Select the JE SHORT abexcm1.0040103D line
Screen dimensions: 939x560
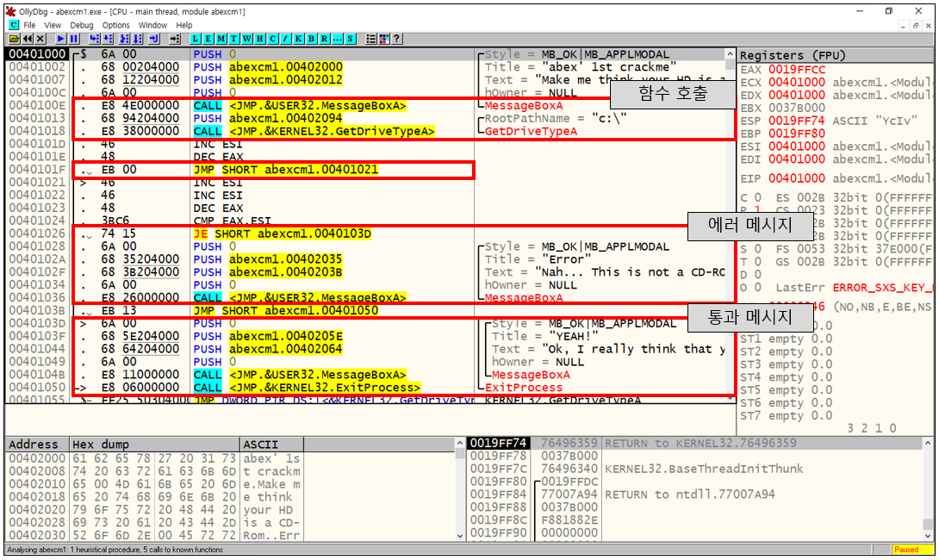[364, 233]
